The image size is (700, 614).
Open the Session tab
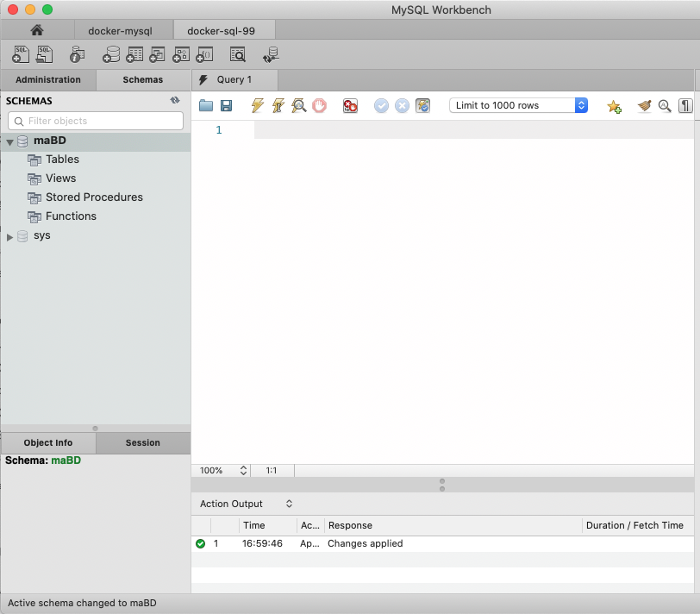click(x=142, y=442)
